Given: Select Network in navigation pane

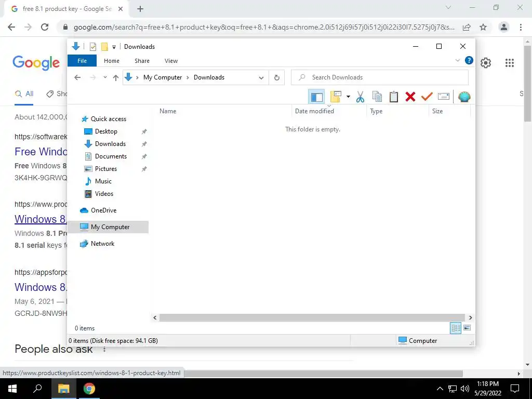Looking at the screenshot, I should coord(102,244).
